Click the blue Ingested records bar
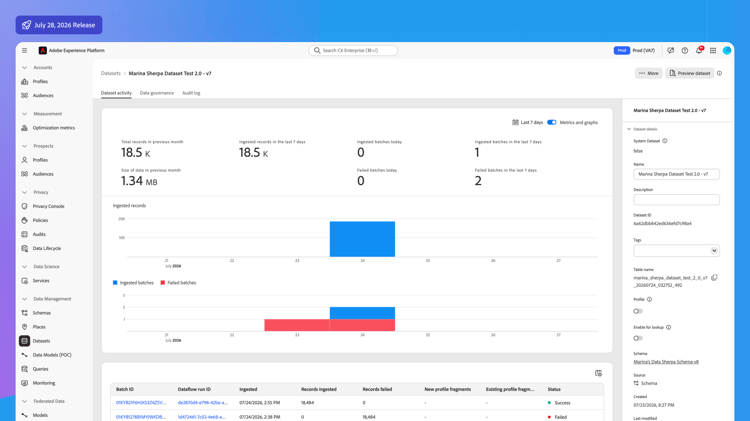Screen dimensions: 750x421 click(x=362, y=239)
